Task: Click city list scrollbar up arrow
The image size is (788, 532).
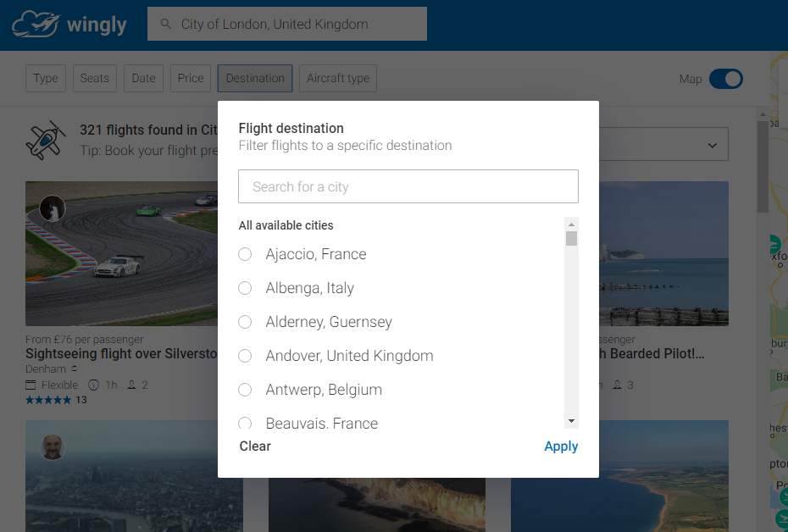Action: pos(571,224)
